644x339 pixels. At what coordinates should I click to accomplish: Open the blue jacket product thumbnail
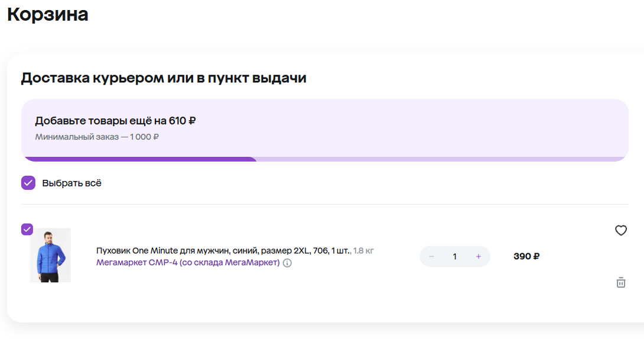(x=50, y=255)
